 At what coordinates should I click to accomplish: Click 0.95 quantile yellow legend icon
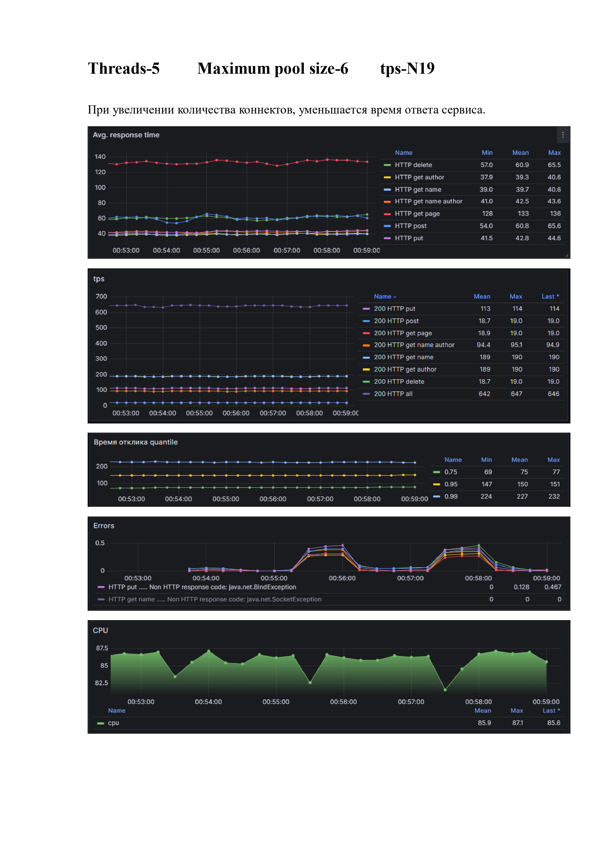coord(436,484)
